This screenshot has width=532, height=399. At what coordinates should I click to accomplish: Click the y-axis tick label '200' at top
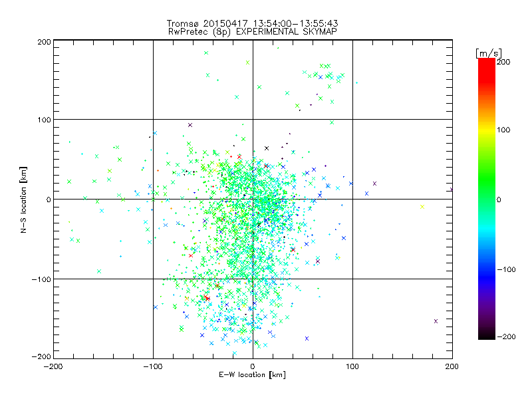click(45, 42)
